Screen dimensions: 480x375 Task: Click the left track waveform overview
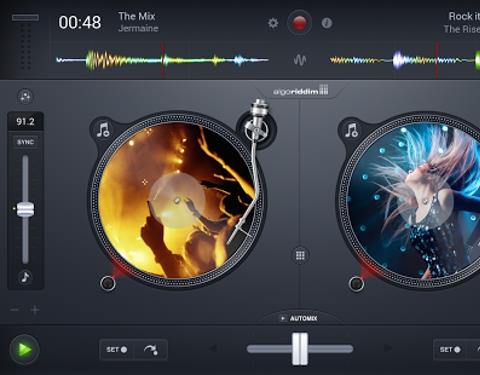(x=163, y=60)
